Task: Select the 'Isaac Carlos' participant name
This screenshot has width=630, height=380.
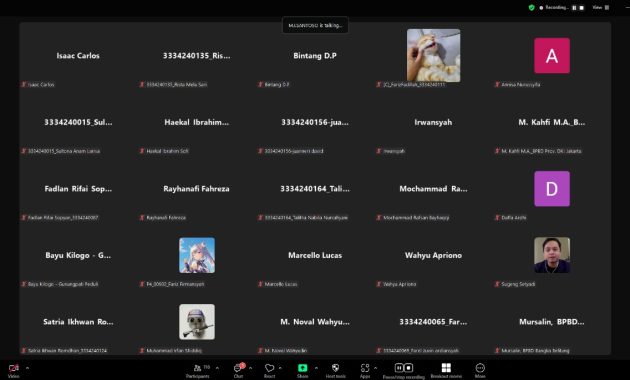Action: tap(78, 55)
